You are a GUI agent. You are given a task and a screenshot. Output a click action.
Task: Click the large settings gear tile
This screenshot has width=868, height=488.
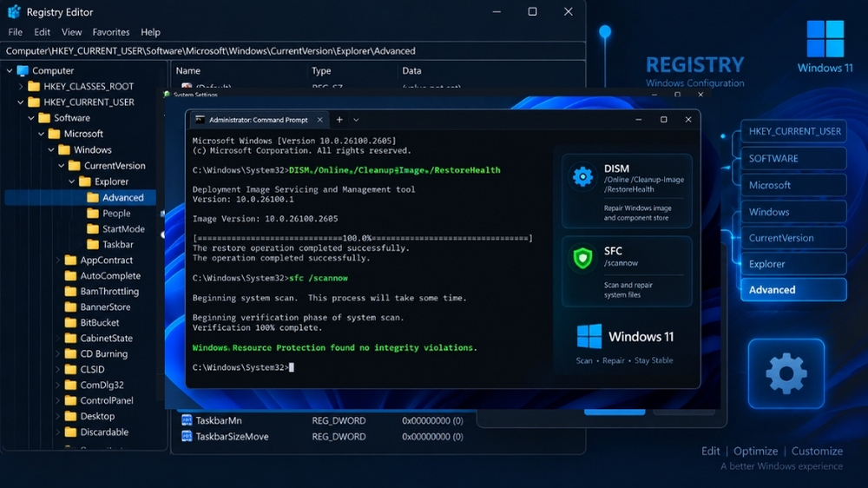pos(786,373)
